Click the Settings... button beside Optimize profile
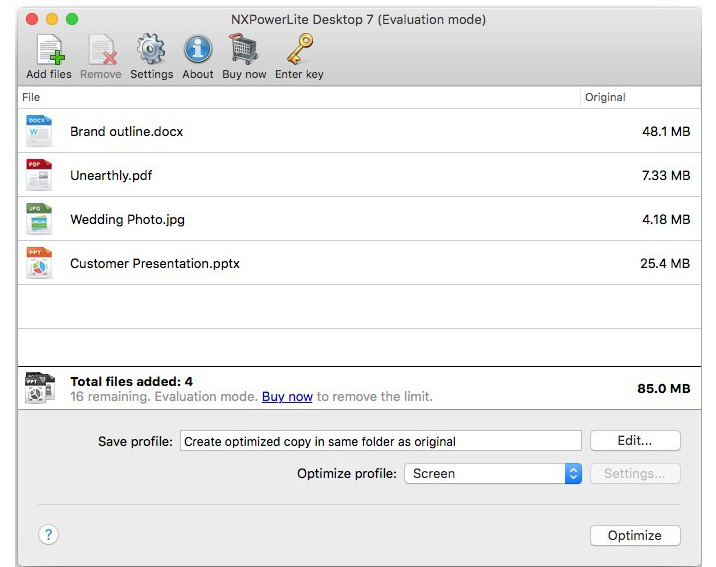Image resolution: width=716 pixels, height=567 pixels. tap(635, 473)
